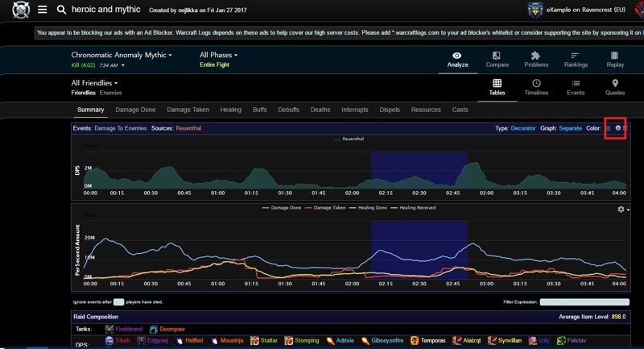Open the Queries pin view
644x349 pixels.
(x=615, y=84)
